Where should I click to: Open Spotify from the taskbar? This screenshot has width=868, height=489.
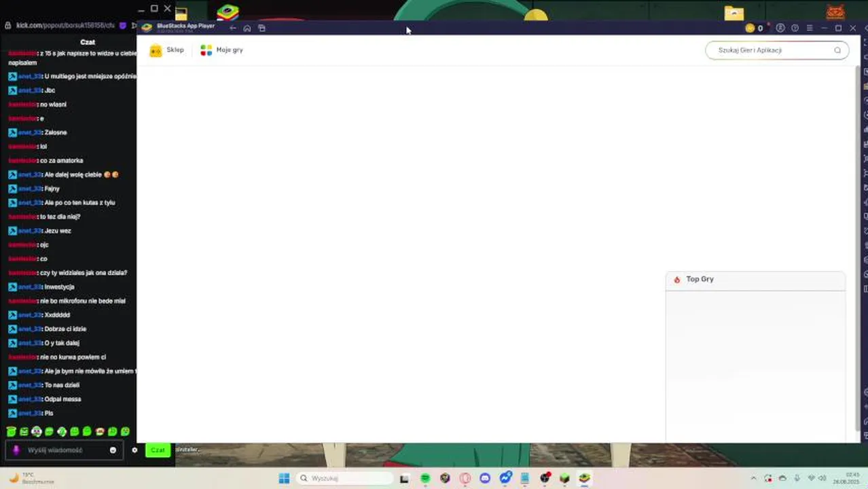pyautogui.click(x=425, y=478)
